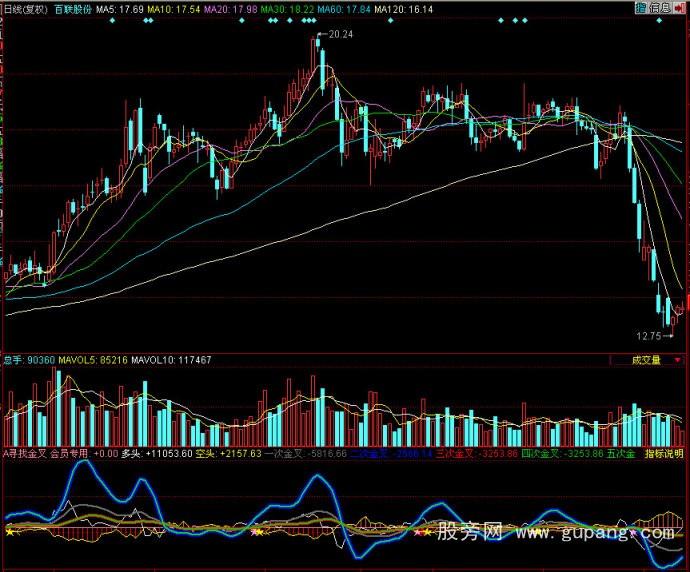The height and width of the screenshot is (572, 690).
Task: Click the 五次金 label
Action: (x=620, y=454)
